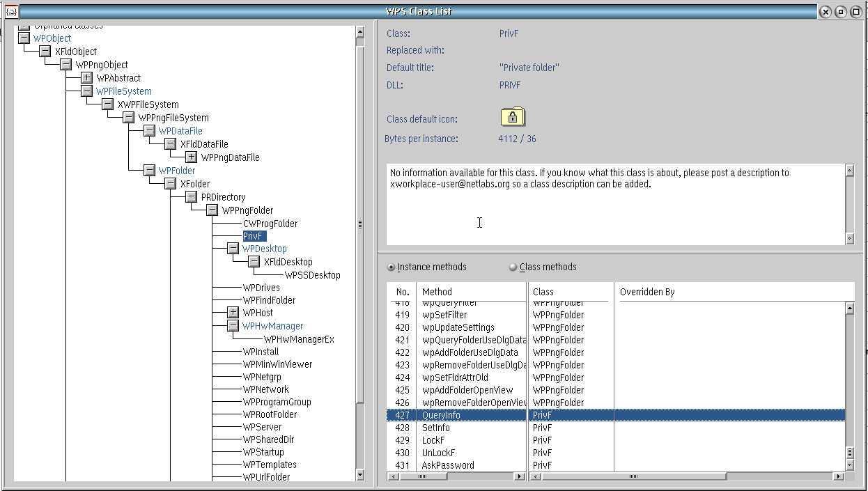Select XFldDesktop in tree
Viewport: 868px width, 491px height.
tap(288, 262)
